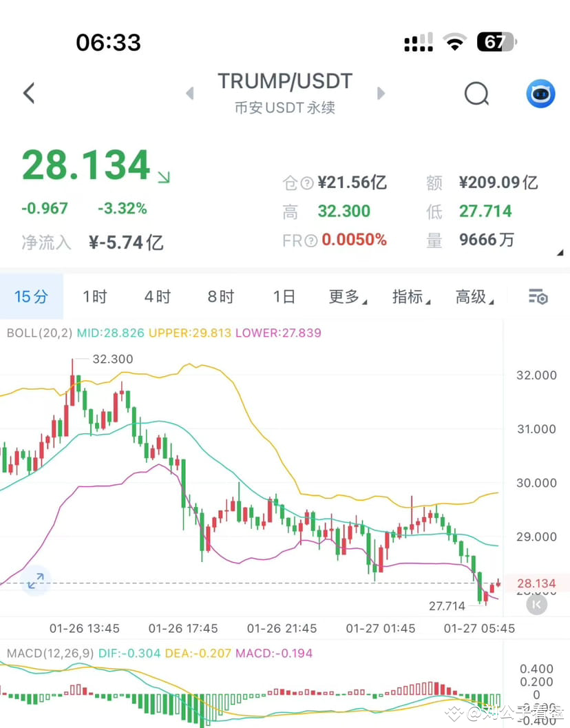Tap MACD DIF:-0.304 value

point(129,653)
